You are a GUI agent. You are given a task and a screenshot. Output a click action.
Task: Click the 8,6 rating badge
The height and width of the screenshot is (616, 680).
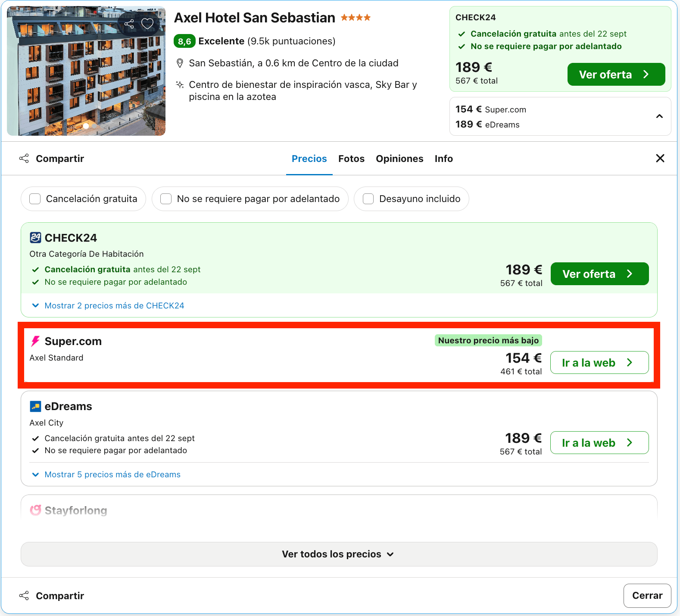pos(184,41)
